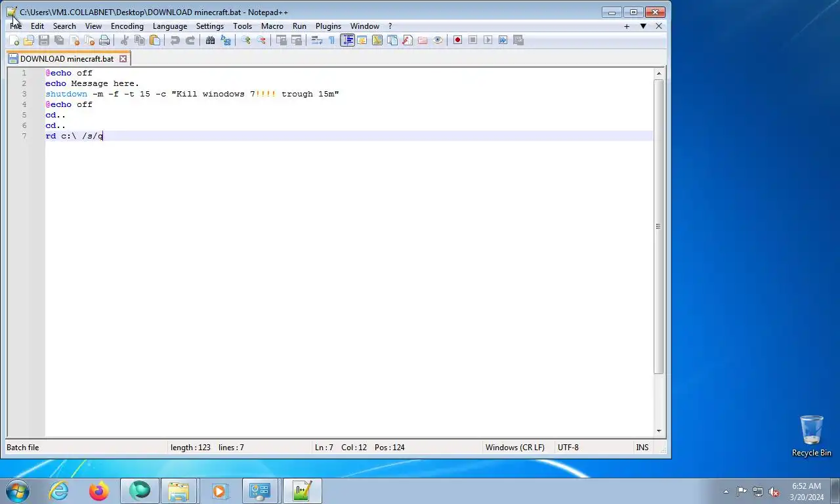
Task: Open the Tools menu
Action: pyautogui.click(x=242, y=26)
